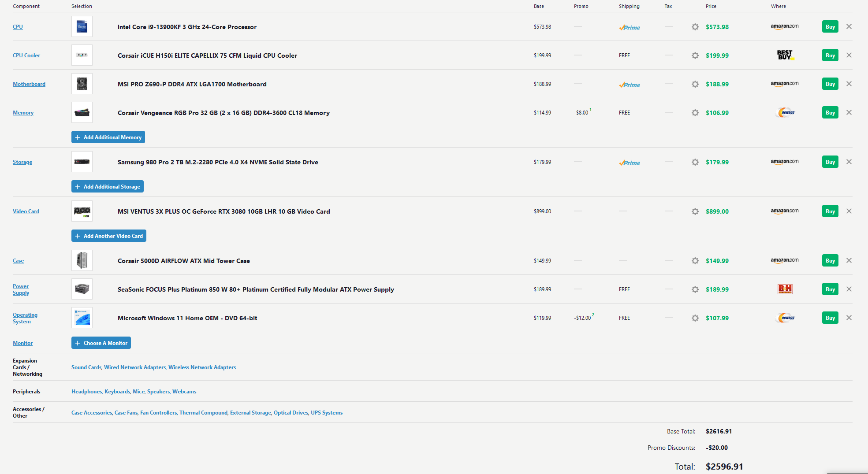Open the Monitor component link
Image resolution: width=868 pixels, height=474 pixels.
[22, 343]
